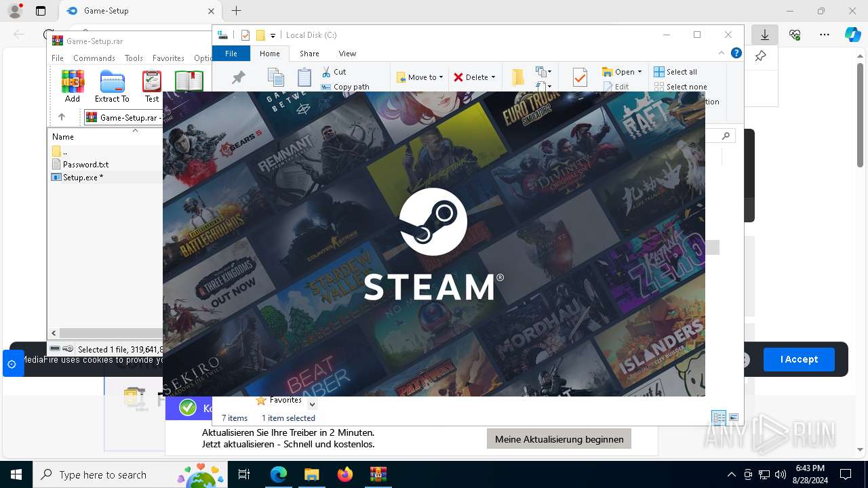Click the New folder icon in ribbon
Screen dimensions: 868x488
coord(518,78)
